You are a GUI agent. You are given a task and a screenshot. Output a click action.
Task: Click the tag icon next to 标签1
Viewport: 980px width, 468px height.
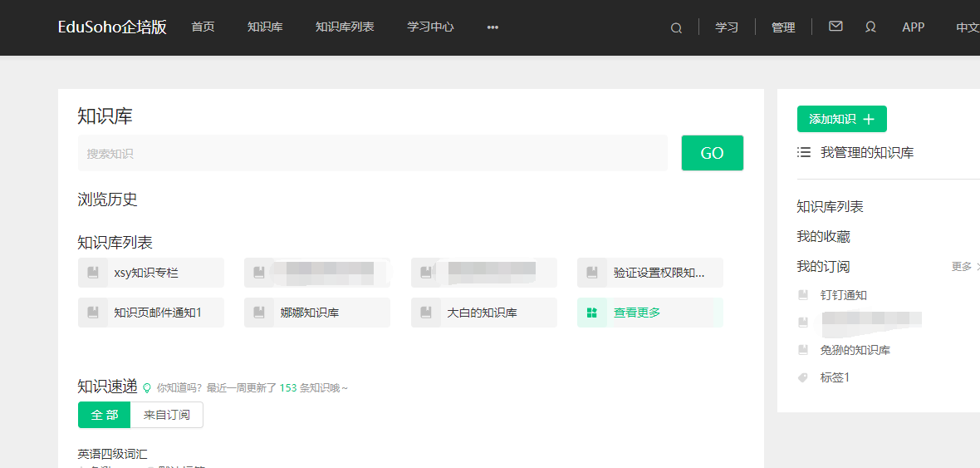point(803,377)
